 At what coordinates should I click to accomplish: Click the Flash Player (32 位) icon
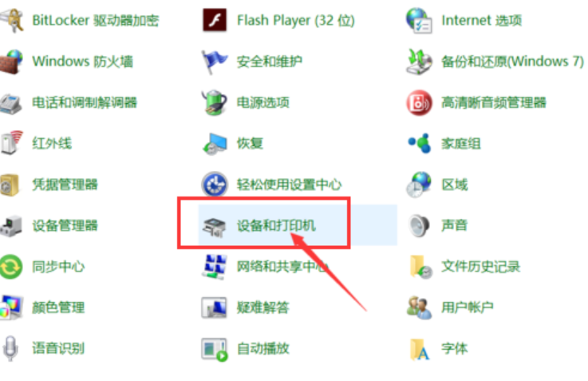click(x=215, y=20)
